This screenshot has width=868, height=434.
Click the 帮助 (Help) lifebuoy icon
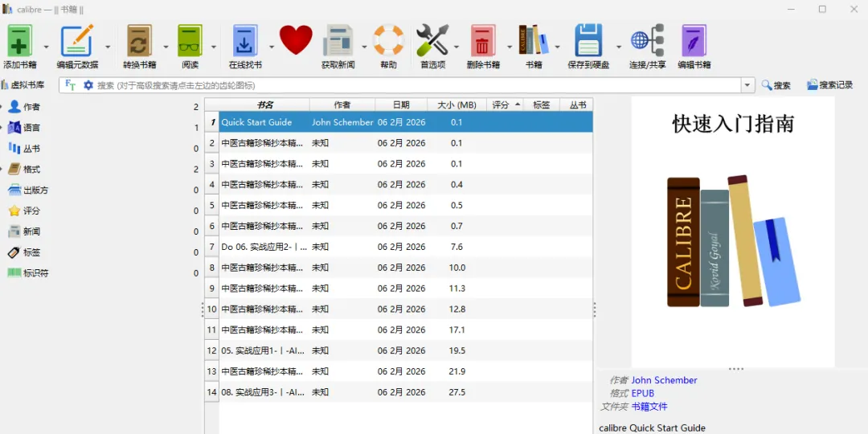[389, 40]
